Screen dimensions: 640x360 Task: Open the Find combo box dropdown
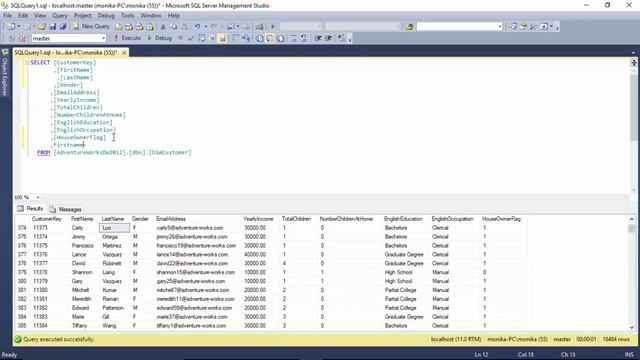(500, 27)
